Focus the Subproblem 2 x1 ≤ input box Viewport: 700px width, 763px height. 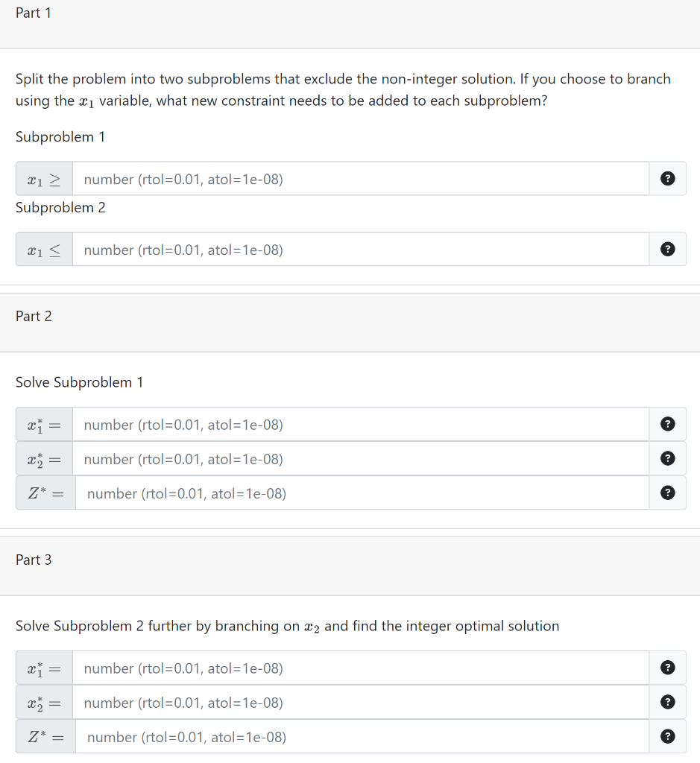click(x=361, y=249)
